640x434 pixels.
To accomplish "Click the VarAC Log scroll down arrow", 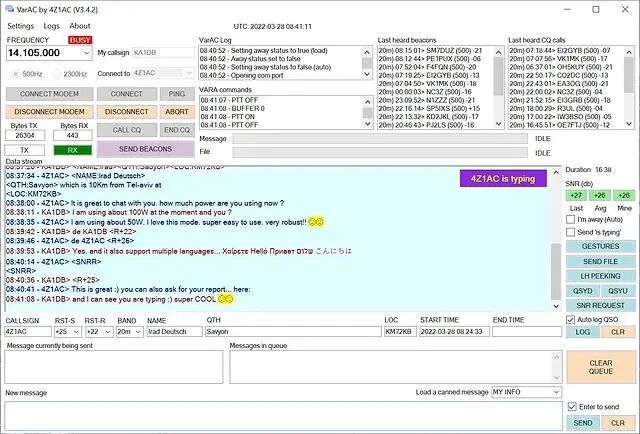I will (x=367, y=75).
